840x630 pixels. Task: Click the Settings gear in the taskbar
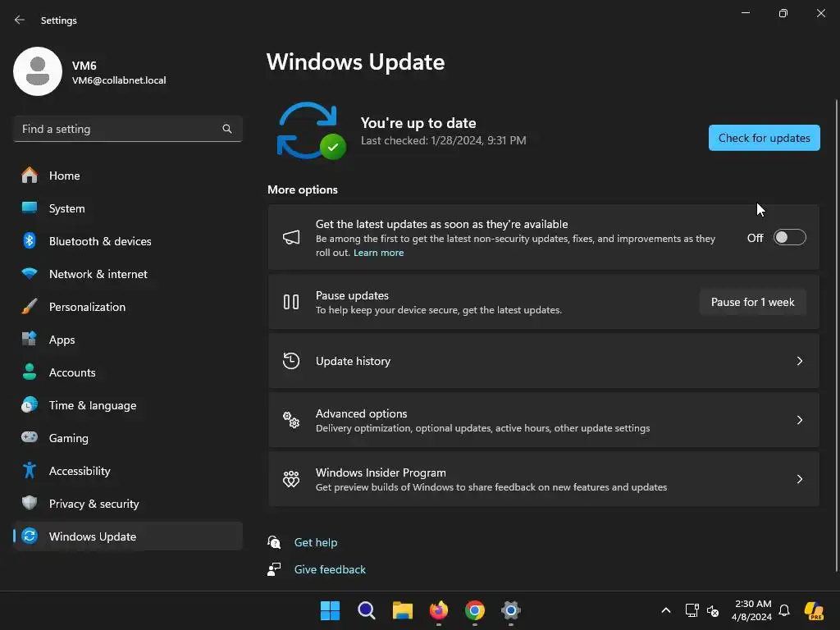coord(511,610)
